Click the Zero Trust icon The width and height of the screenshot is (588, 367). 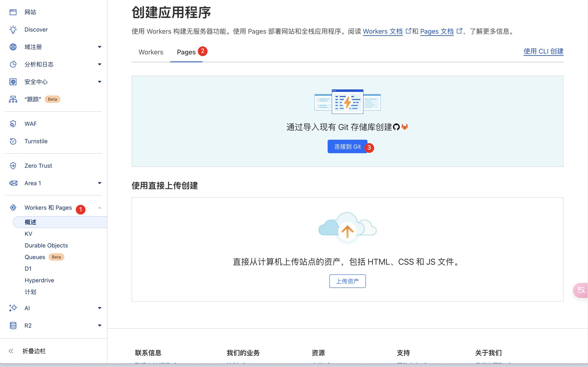point(13,166)
